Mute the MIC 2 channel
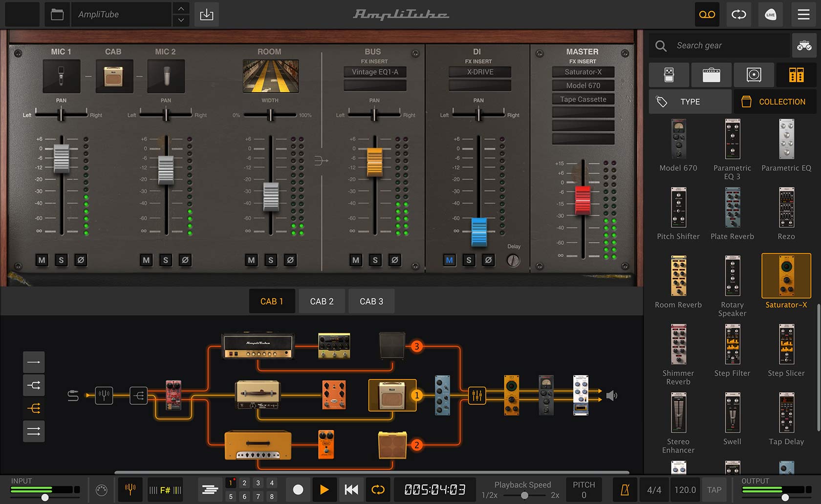The width and height of the screenshot is (821, 504). [146, 260]
